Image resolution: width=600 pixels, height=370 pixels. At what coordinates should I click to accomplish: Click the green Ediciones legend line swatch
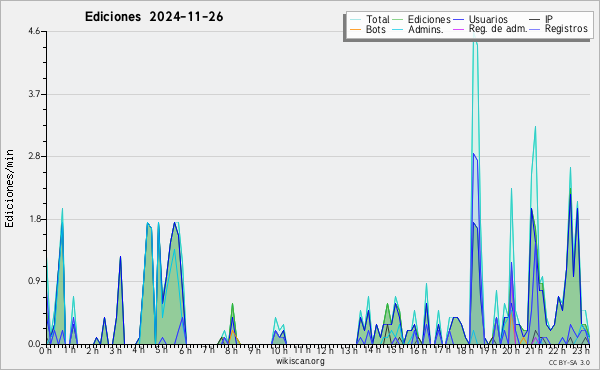click(x=398, y=20)
